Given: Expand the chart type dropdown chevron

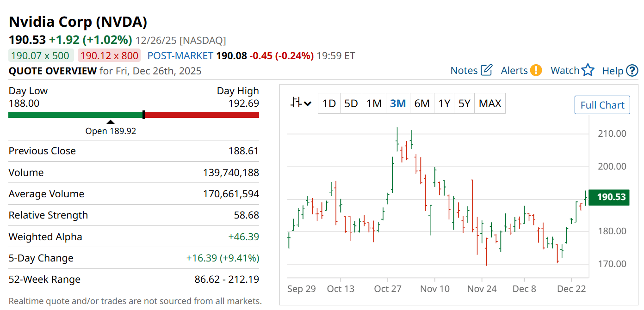Looking at the screenshot, I should click(308, 104).
